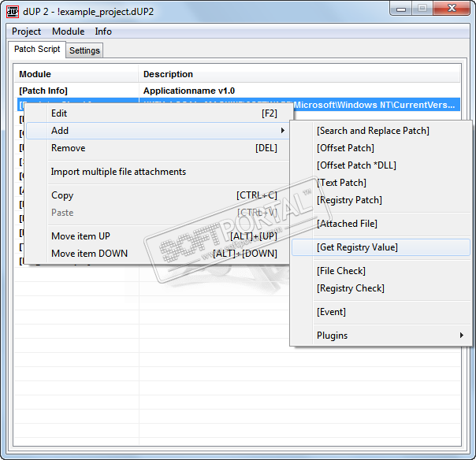
Task: Select Import multiple file attachments
Action: [x=118, y=172]
